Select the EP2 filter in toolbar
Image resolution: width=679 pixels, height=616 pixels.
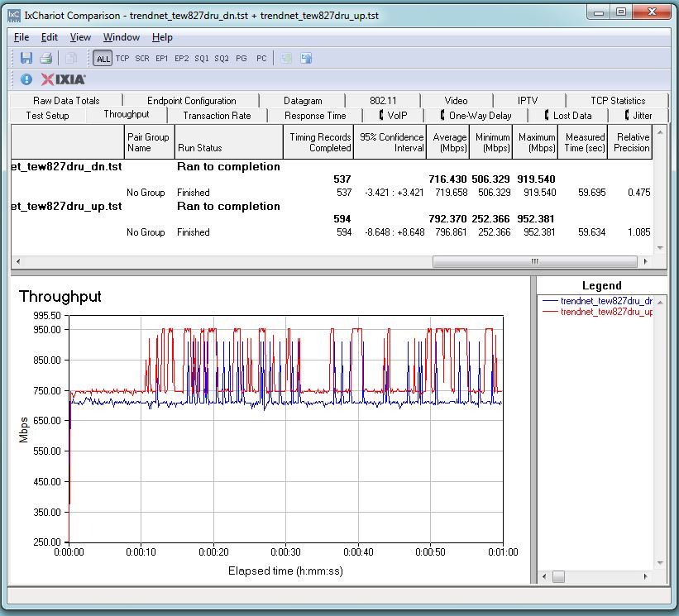[181, 58]
